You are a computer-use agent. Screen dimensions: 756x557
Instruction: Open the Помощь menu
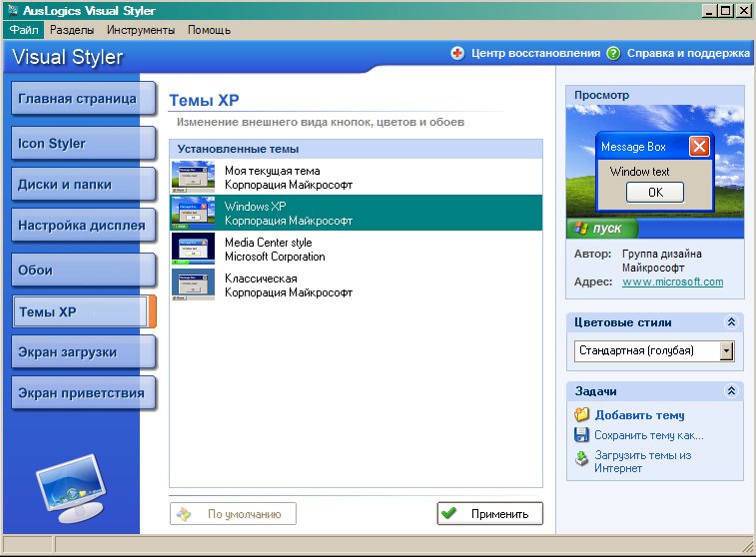[x=209, y=30]
